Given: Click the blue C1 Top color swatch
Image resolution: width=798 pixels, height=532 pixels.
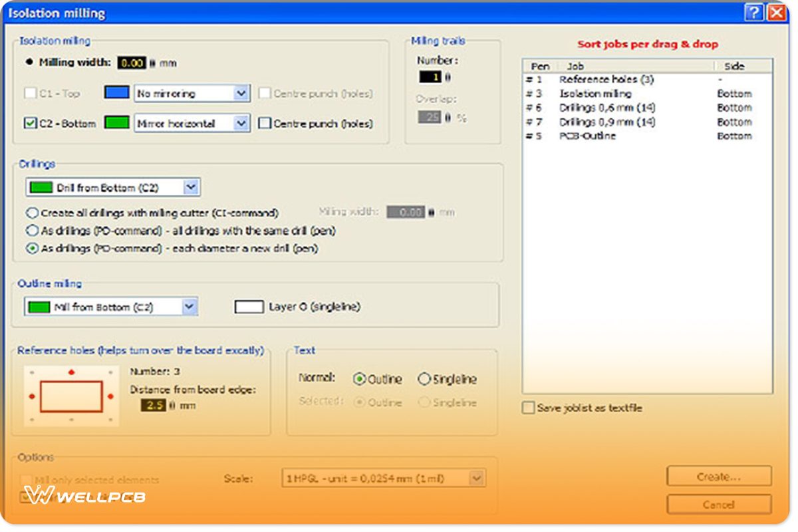Looking at the screenshot, I should 116,93.
